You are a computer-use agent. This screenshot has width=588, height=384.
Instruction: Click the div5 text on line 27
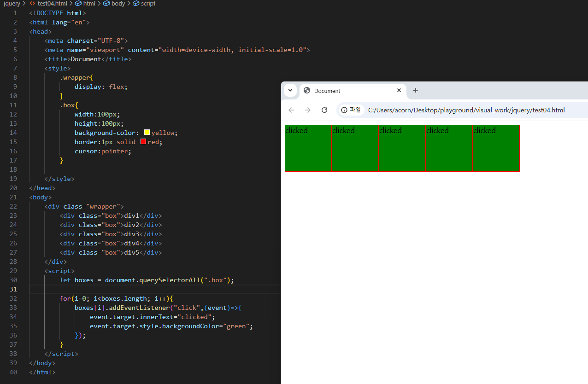pos(132,252)
